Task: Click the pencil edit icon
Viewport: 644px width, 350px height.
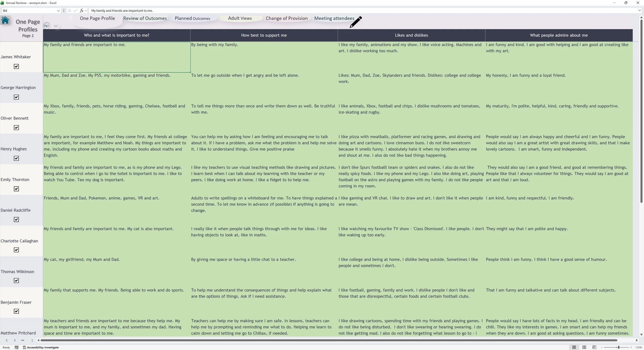Action: coord(356,22)
